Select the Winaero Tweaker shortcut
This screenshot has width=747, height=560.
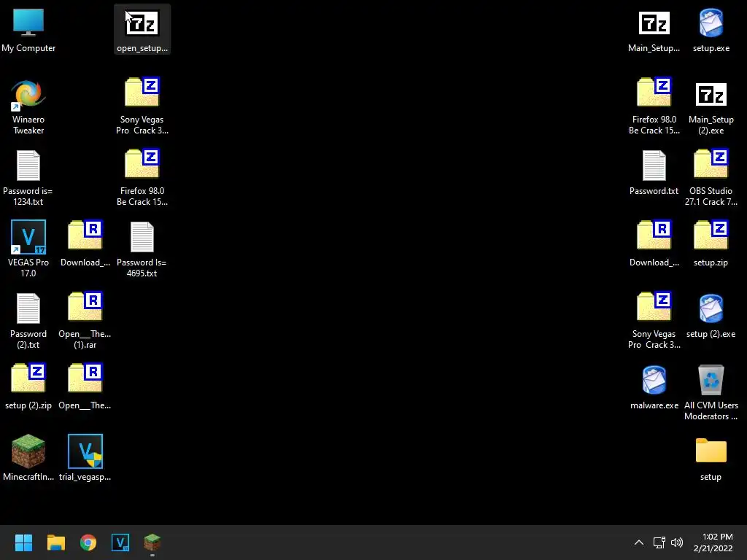click(x=28, y=106)
